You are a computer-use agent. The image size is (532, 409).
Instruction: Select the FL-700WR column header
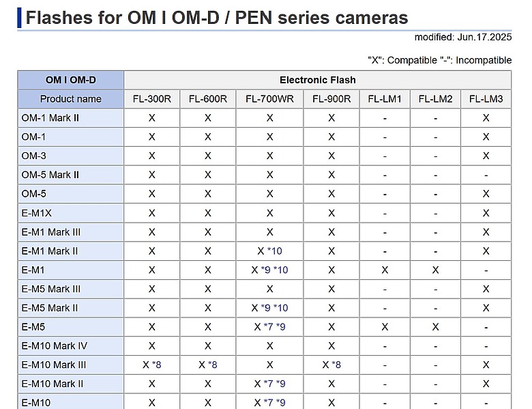269,99
